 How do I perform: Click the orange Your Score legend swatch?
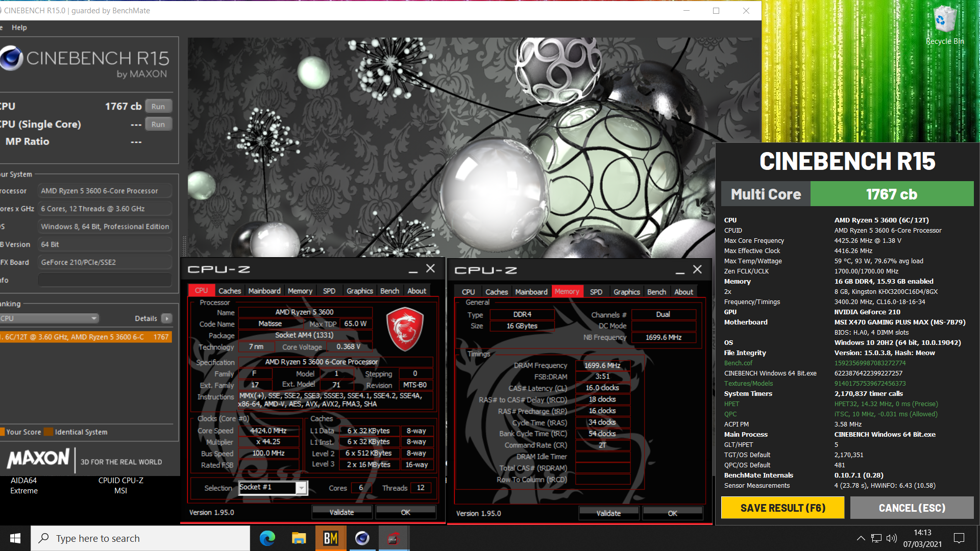[x=2, y=432]
